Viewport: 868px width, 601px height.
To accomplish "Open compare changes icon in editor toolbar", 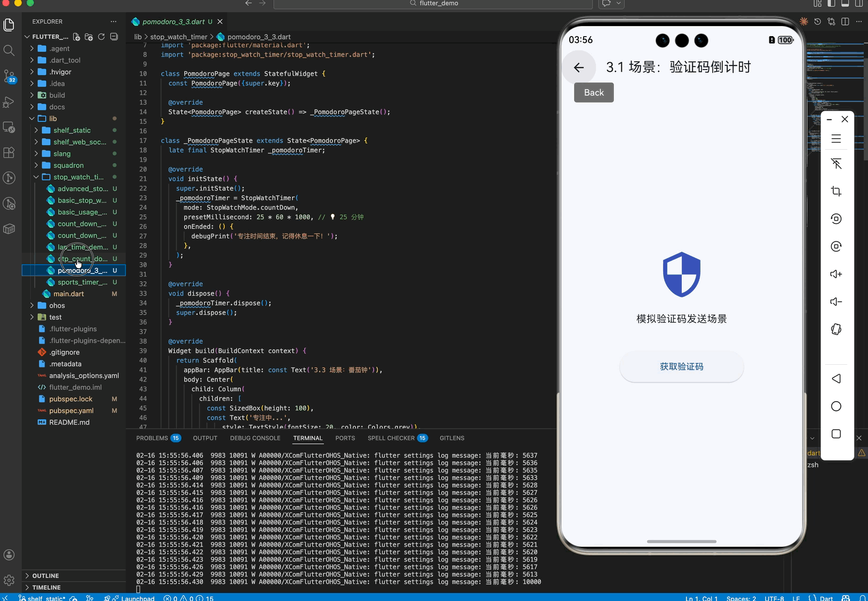I will tap(831, 22).
